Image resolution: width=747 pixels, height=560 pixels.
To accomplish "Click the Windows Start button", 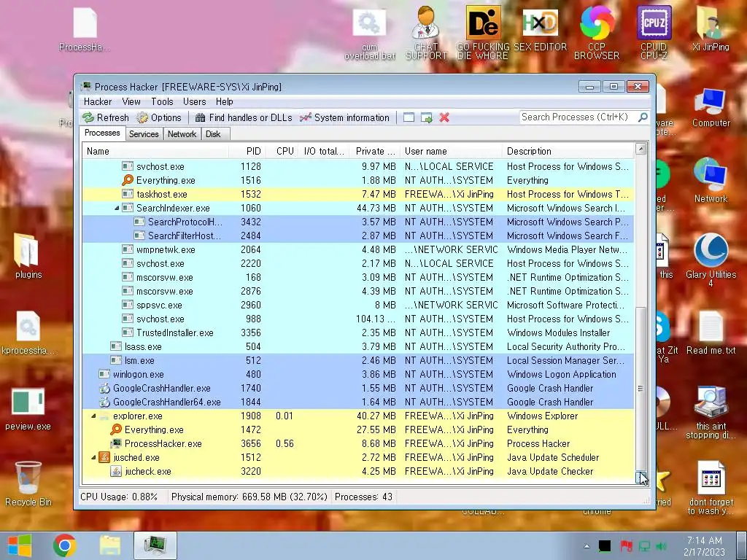I will 20,545.
